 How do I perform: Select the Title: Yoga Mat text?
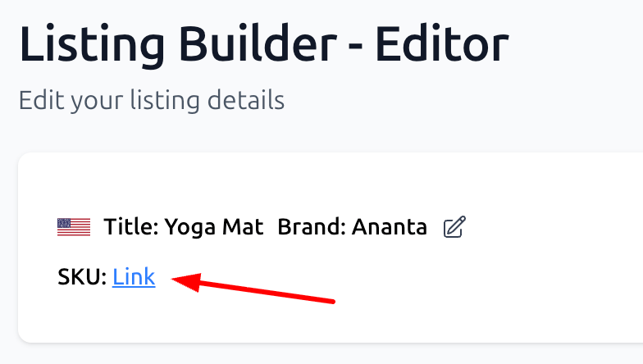click(x=184, y=227)
